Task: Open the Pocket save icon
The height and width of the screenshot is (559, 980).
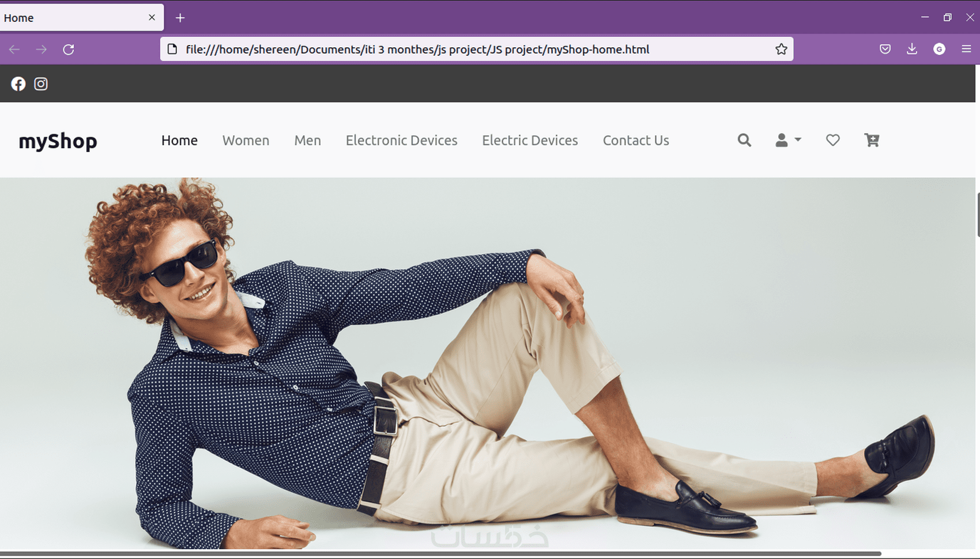Action: pos(885,49)
